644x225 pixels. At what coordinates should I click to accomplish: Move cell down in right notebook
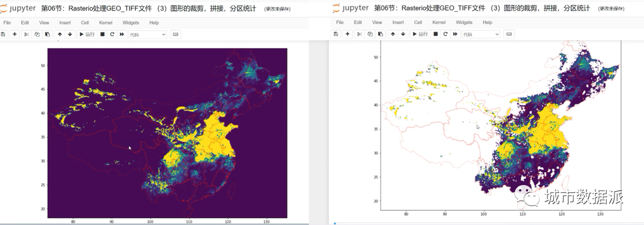click(x=403, y=34)
